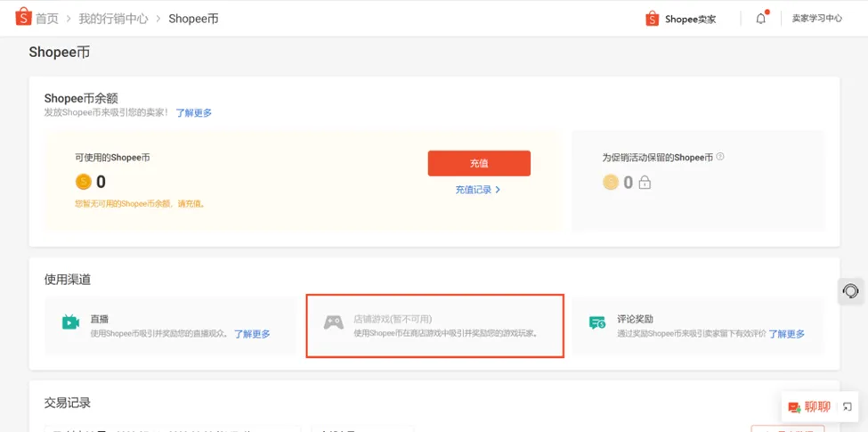
Task: Click the Shopee logo beside 首页
Action: point(24,17)
